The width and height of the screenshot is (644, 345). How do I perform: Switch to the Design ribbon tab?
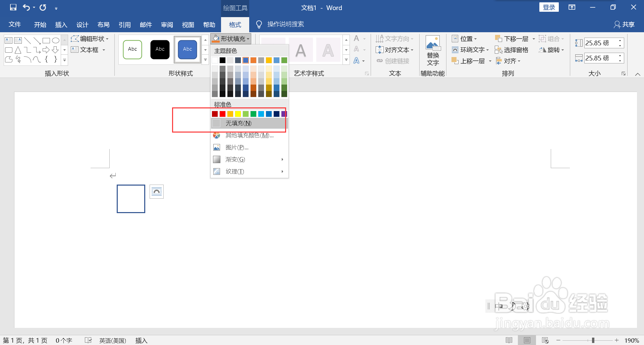click(x=82, y=24)
